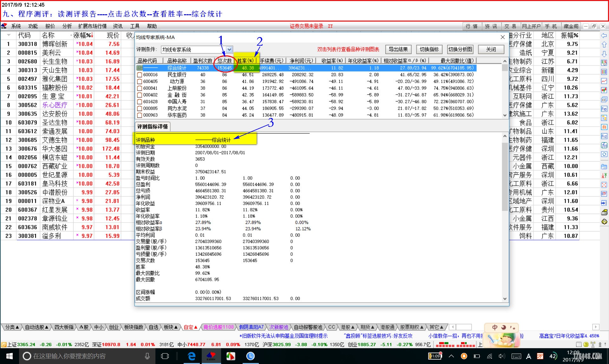Click the yellow printer icon in sidebar
The image size is (609, 364).
(x=604, y=212)
